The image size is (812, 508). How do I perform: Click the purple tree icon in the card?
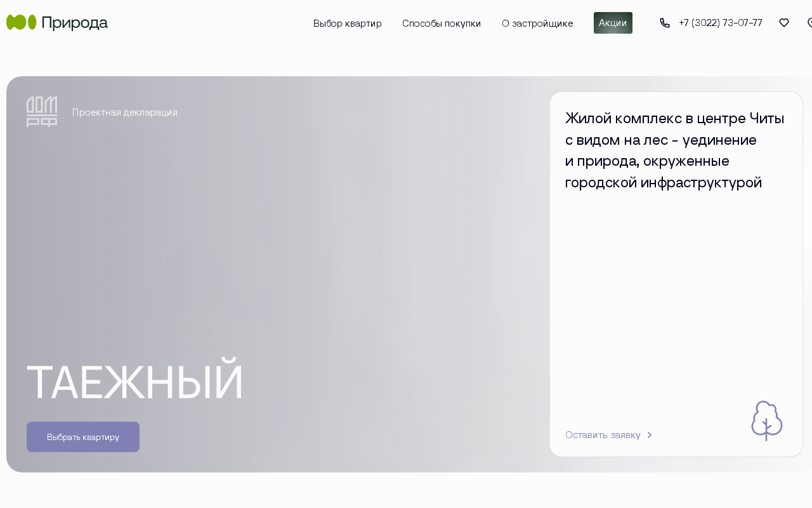tap(767, 420)
